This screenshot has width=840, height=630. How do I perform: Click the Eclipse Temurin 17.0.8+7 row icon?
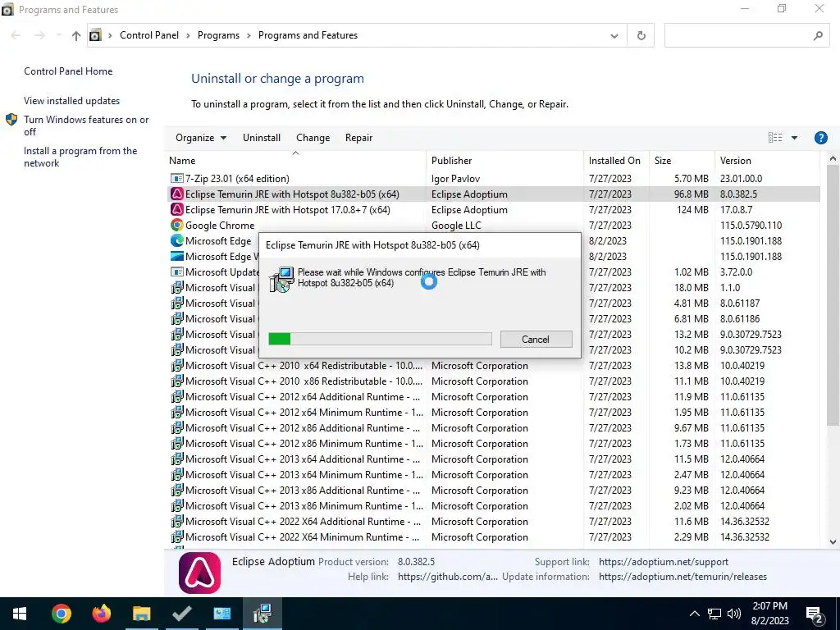pos(176,209)
